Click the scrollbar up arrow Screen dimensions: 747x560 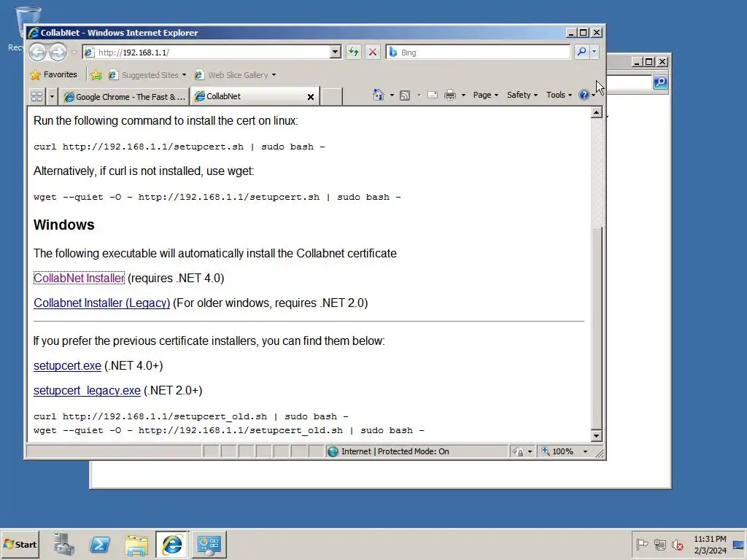tap(596, 112)
